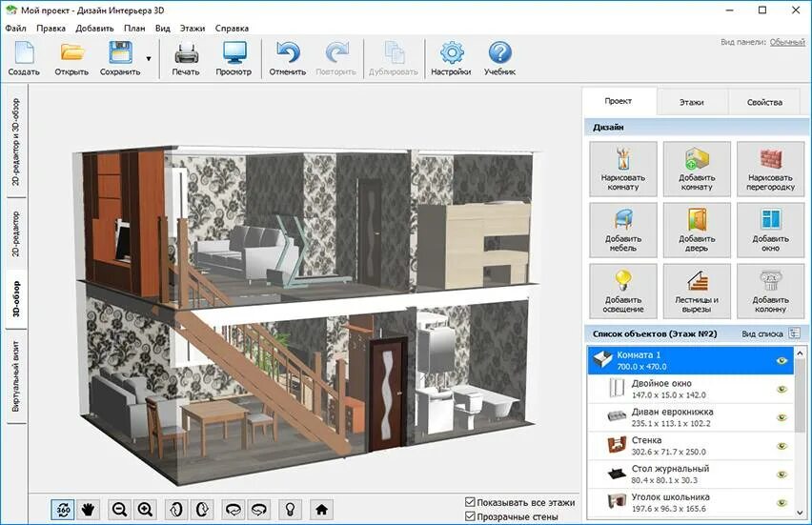Image resolution: width=812 pixels, height=525 pixels.
Task: Click the Создать new project icon
Action: pos(25,58)
